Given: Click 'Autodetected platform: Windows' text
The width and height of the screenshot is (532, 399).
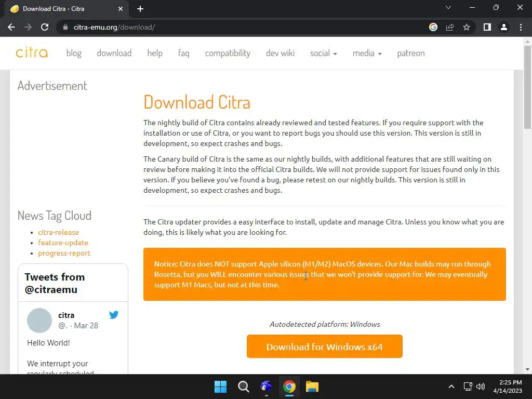Looking at the screenshot, I should pos(325,324).
